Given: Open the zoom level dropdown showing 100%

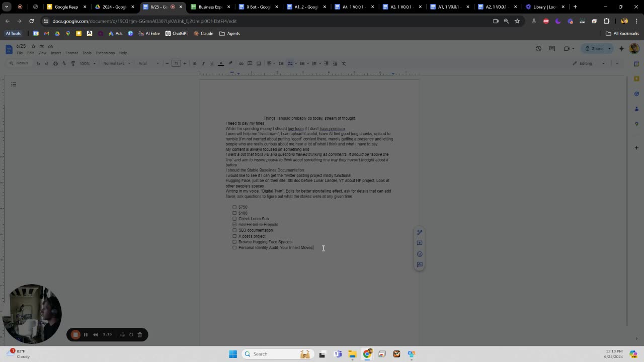Looking at the screenshot, I should click(88, 63).
